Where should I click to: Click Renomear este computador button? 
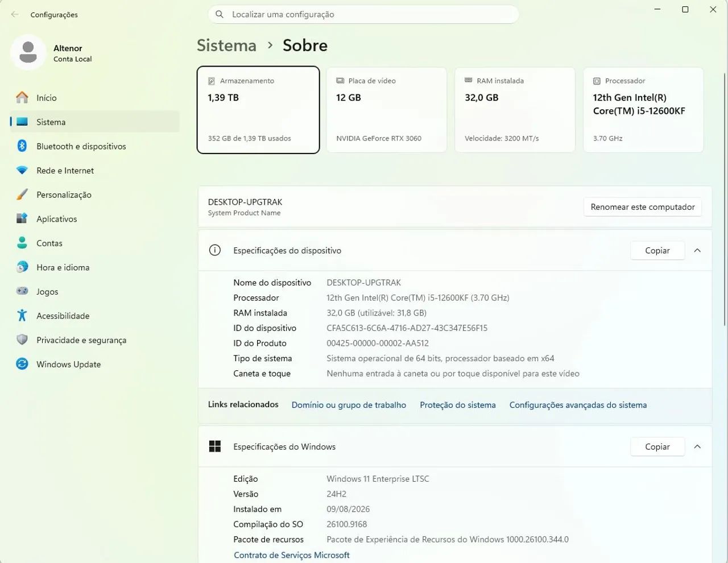(643, 207)
